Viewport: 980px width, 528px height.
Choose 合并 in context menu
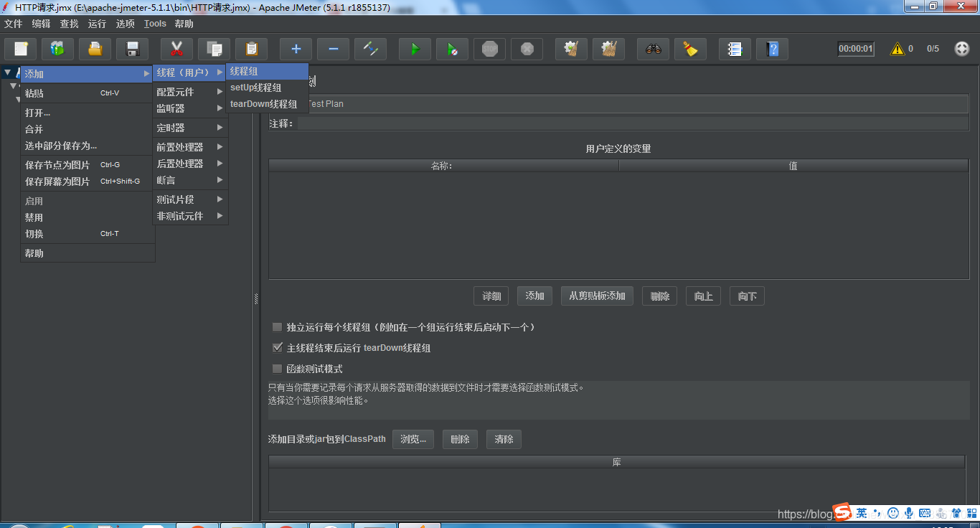click(x=87, y=129)
